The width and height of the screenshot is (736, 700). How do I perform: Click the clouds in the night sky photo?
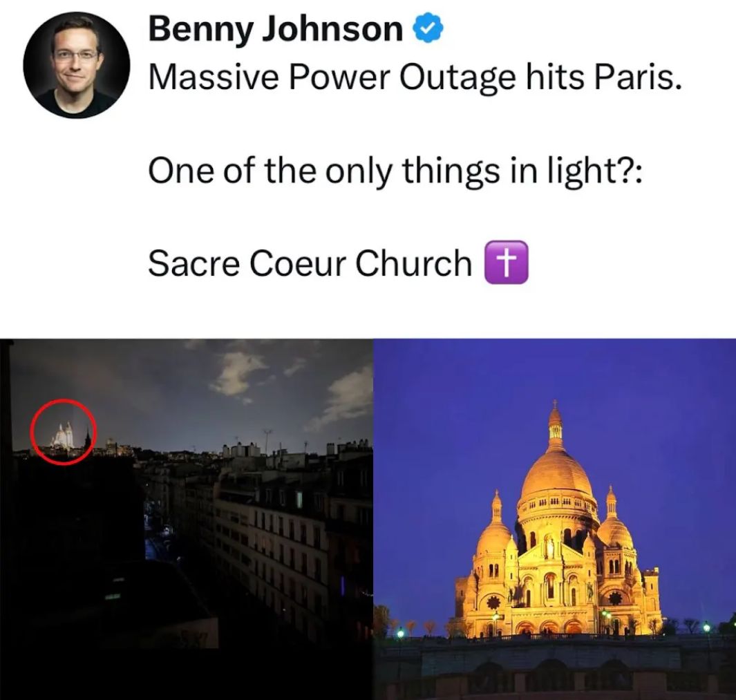(238, 370)
